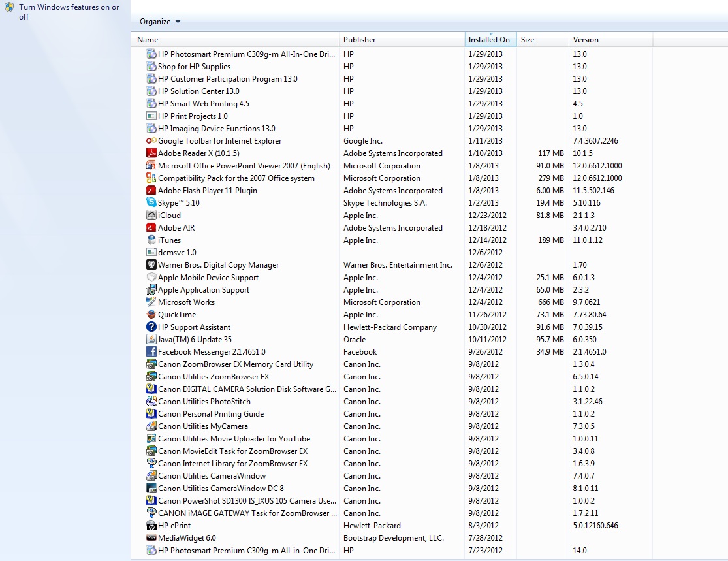Image resolution: width=728 pixels, height=561 pixels.
Task: Click the Java 6 Update 35 icon
Action: click(151, 340)
